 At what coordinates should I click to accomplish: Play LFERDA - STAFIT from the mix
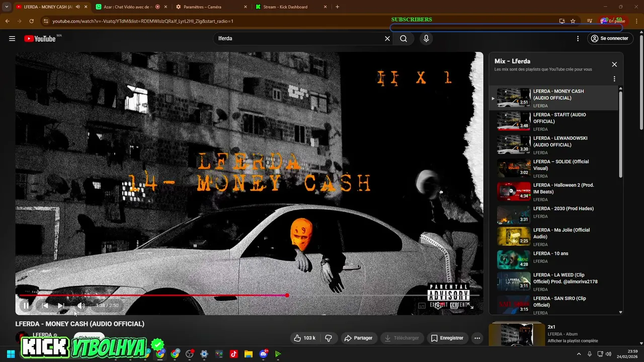pos(554,122)
